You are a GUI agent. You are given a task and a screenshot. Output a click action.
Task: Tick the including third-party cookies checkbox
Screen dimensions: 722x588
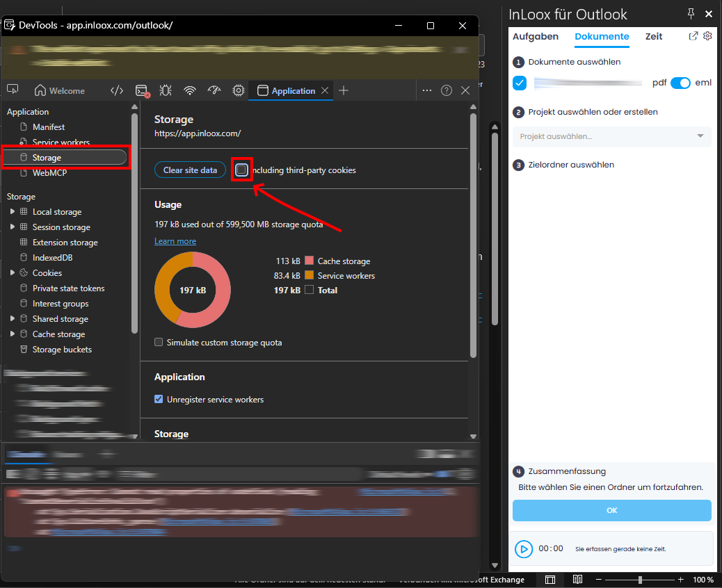pos(241,170)
